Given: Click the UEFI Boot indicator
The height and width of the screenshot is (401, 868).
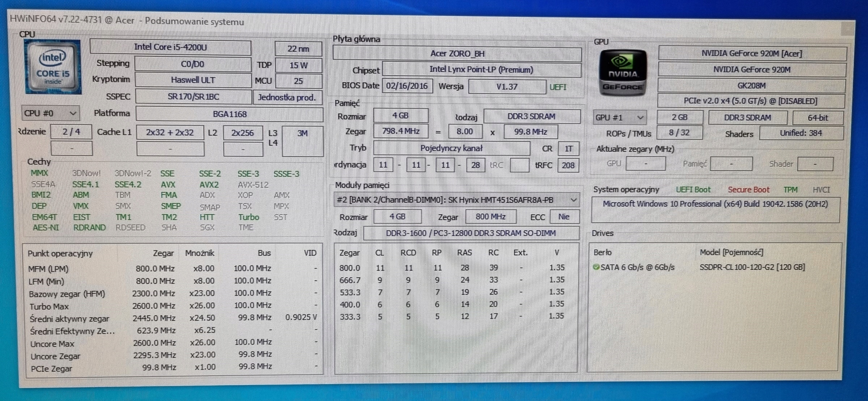Looking at the screenshot, I should click(x=693, y=190).
